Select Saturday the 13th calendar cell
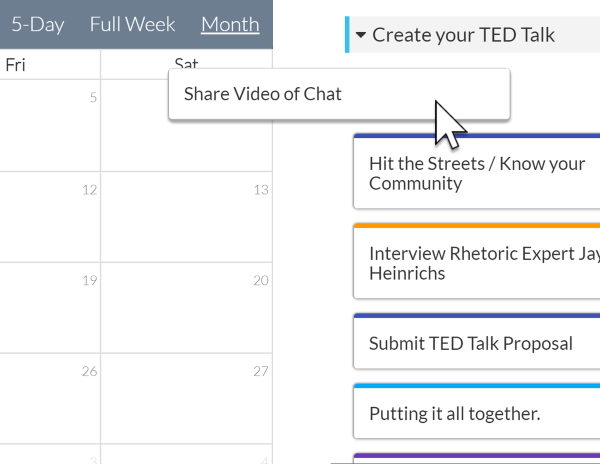 click(x=186, y=216)
